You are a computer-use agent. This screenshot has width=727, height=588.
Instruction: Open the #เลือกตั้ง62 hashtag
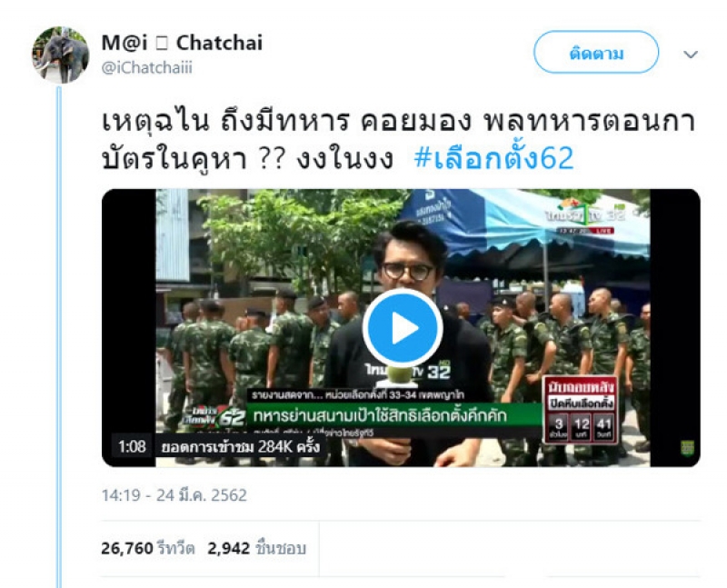tap(493, 157)
